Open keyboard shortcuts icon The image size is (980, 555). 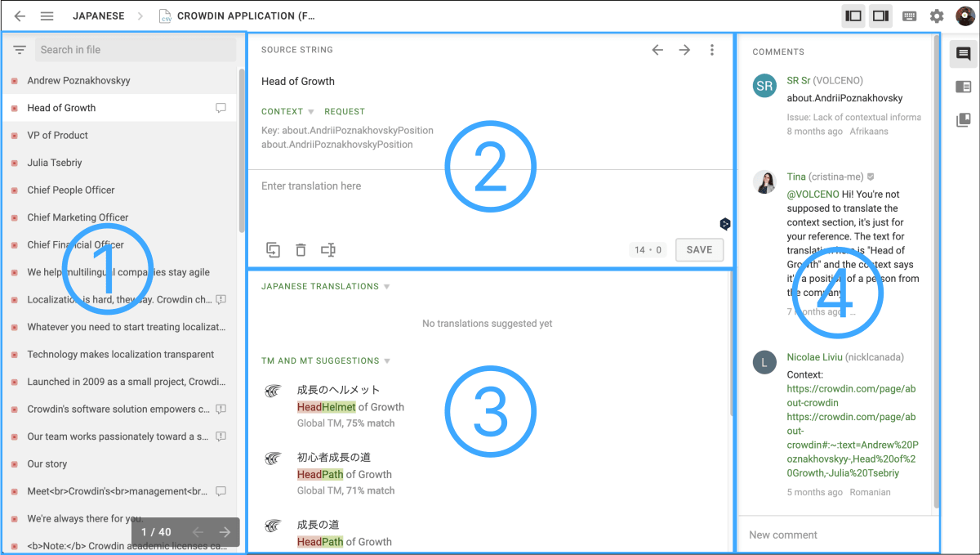(909, 16)
